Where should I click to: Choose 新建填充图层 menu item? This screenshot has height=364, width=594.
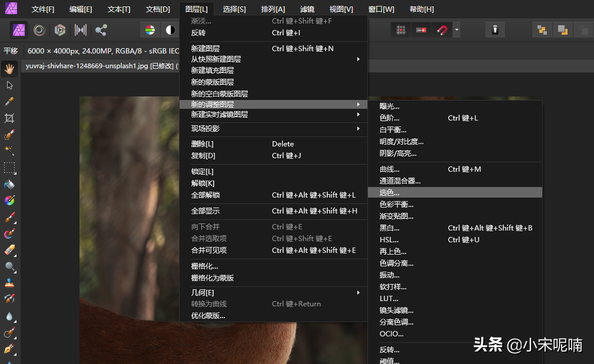[x=273, y=71]
